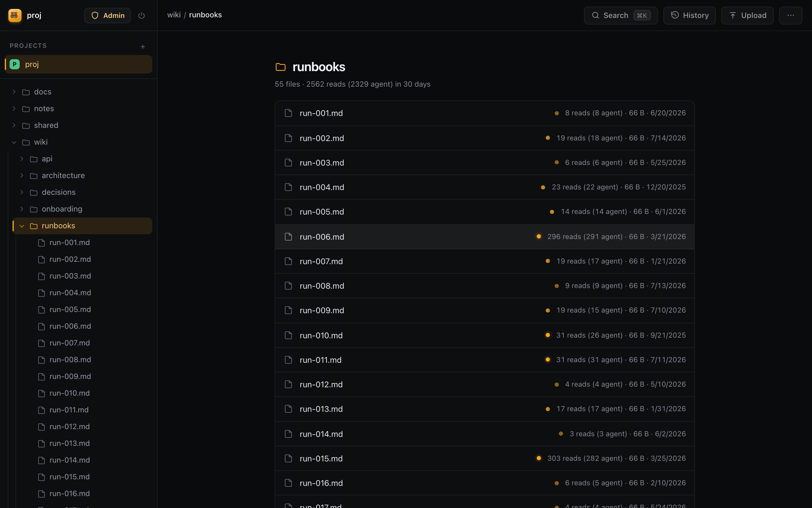The image size is (812, 508).
Task: Open run-008.md in the main file list
Action: [x=485, y=286]
